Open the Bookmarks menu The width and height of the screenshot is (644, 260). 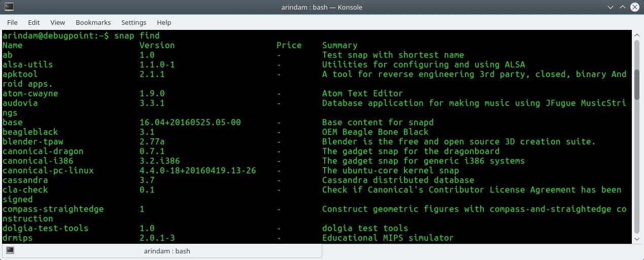[93, 22]
